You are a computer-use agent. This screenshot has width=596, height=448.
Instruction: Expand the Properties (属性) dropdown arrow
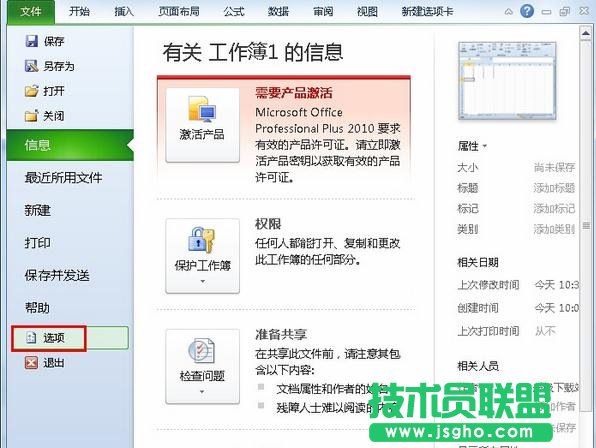[x=485, y=146]
